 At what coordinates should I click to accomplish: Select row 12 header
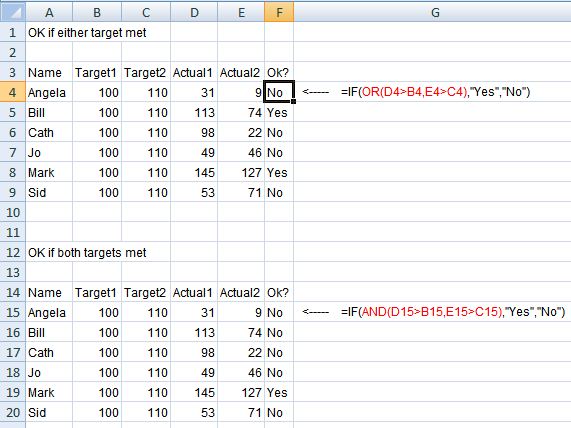13,252
